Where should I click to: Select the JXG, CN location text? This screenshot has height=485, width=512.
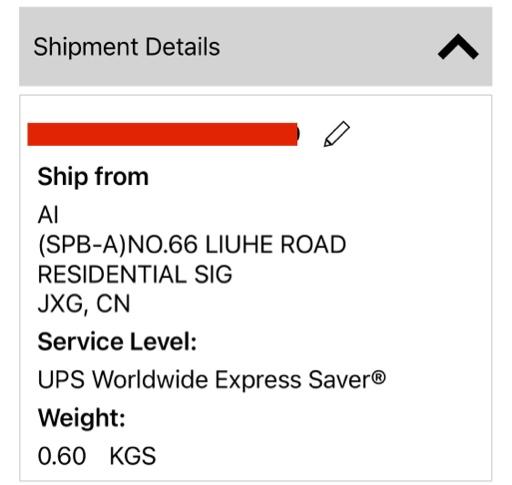(84, 304)
